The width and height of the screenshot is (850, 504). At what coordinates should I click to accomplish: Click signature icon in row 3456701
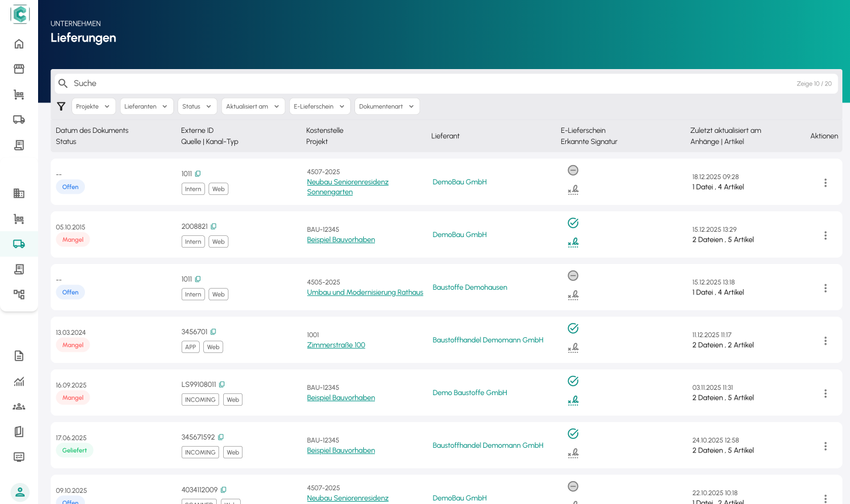pos(573,348)
